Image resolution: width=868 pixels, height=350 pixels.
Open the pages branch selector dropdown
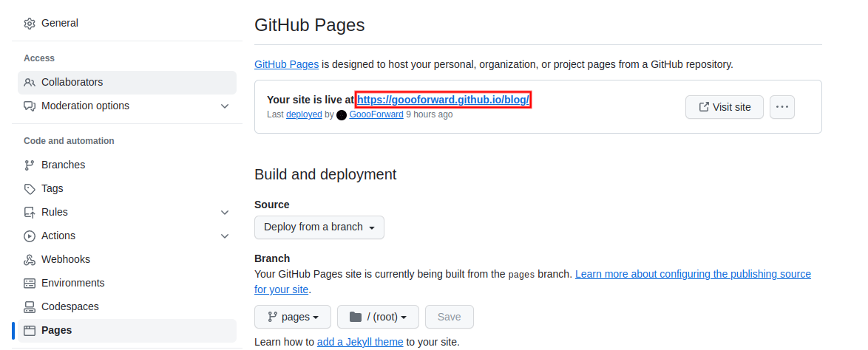click(x=293, y=317)
